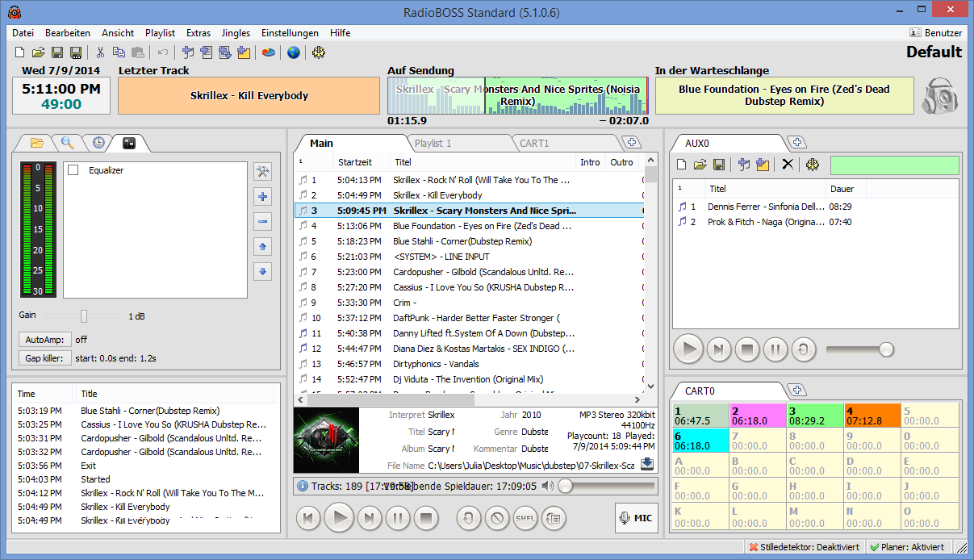Toggle the stop-after-track circle-slash button

coord(497,517)
